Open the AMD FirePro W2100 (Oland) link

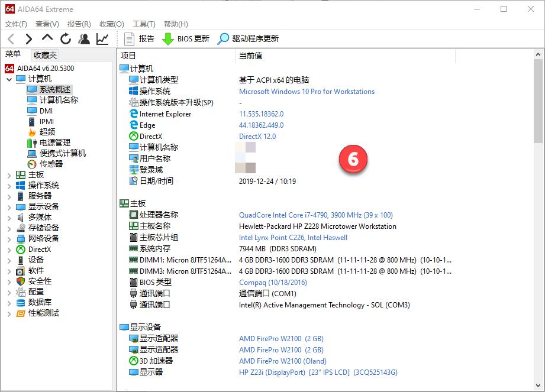(283, 361)
